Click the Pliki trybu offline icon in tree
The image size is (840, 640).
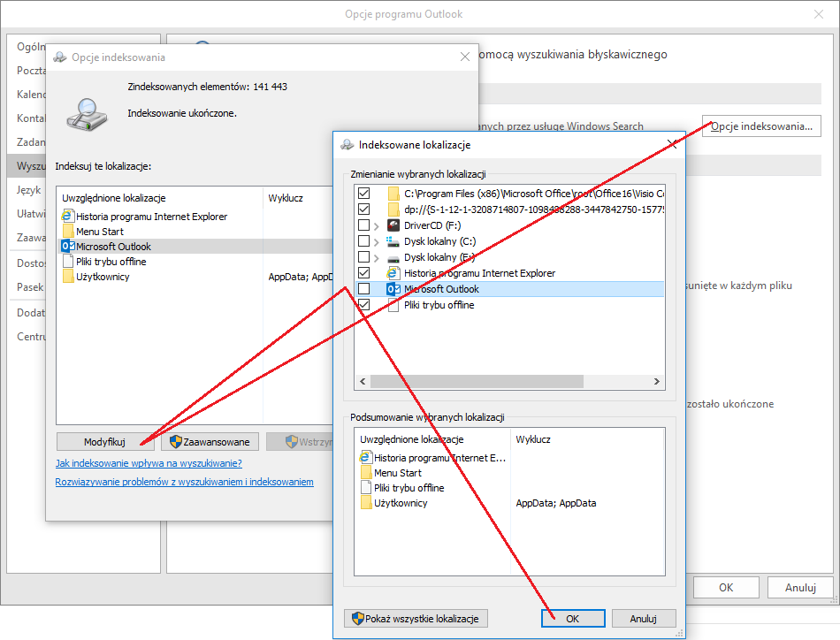[x=393, y=305]
